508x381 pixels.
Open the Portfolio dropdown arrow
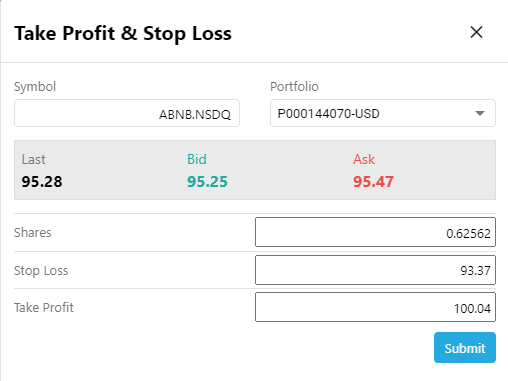tap(480, 113)
